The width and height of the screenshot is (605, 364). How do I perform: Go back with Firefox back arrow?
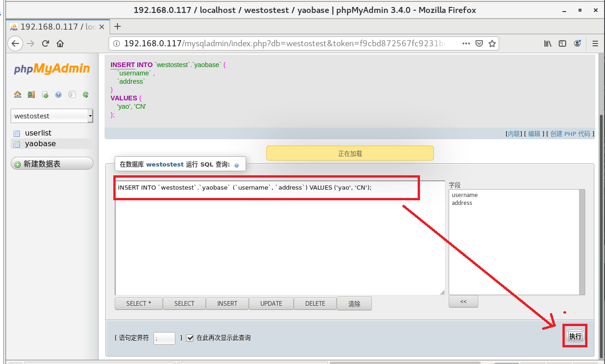pyautogui.click(x=15, y=43)
